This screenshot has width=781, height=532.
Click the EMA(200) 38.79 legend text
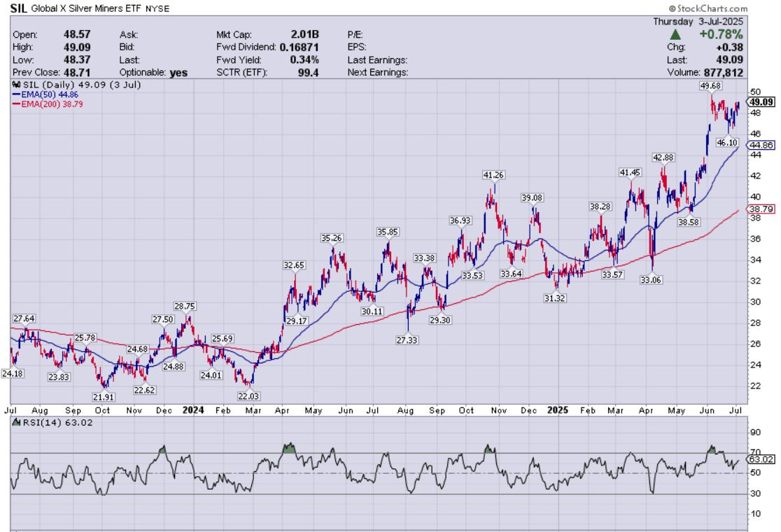(52, 104)
